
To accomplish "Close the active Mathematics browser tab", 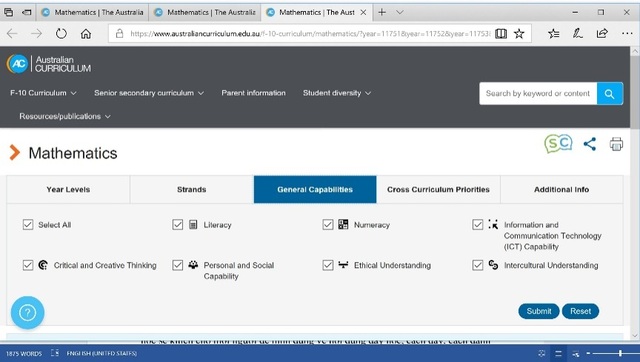I will point(363,12).
